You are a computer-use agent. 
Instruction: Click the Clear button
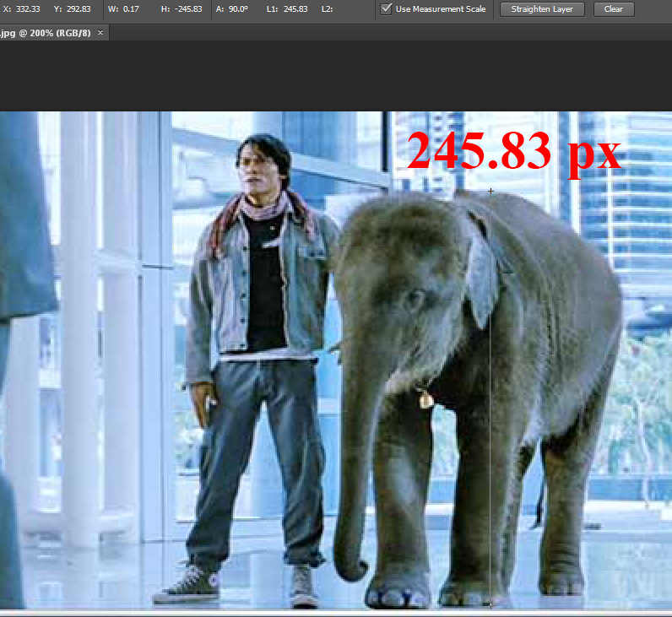(613, 9)
